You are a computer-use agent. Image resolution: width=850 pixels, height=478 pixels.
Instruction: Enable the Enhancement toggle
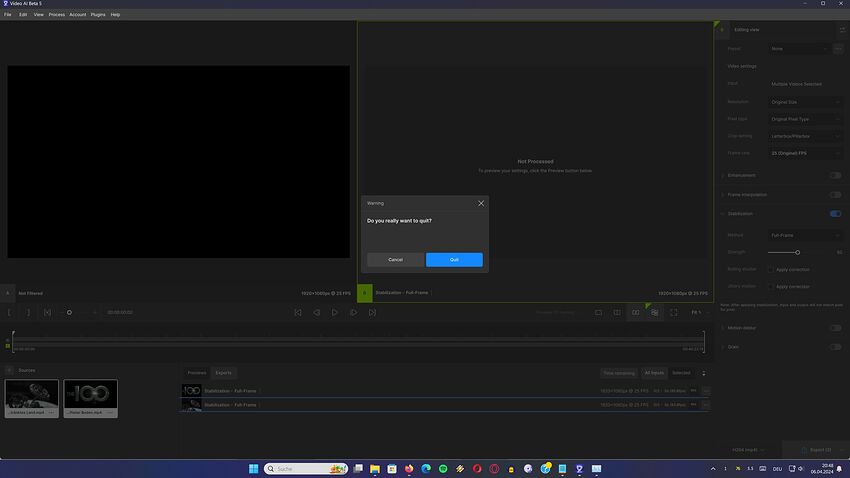835,175
